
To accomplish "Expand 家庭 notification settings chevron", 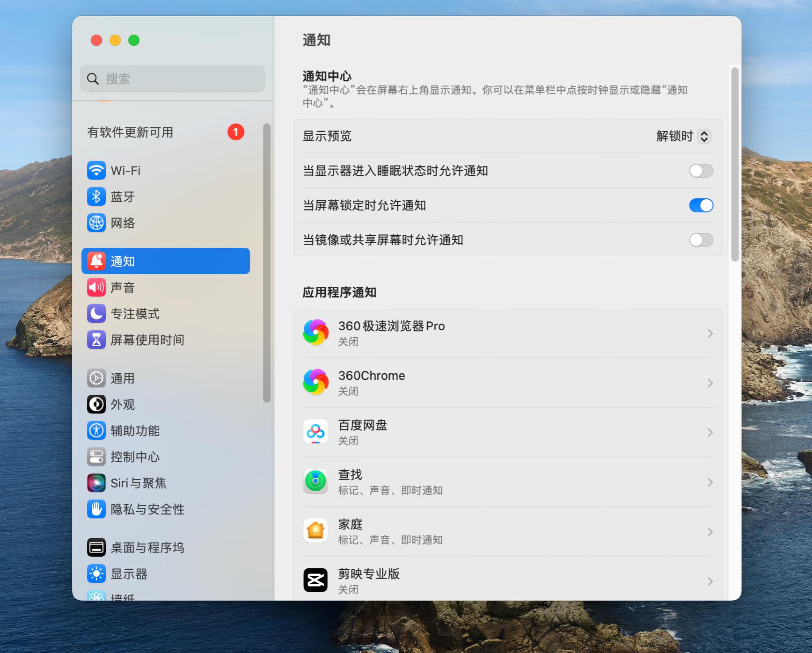I will tap(710, 531).
